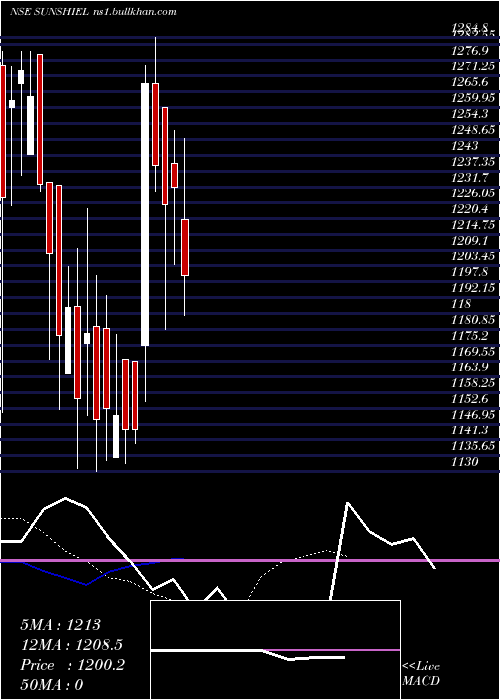Pick the 1175.2 axis label
The width and height of the screenshot is (500, 700).
point(470,335)
